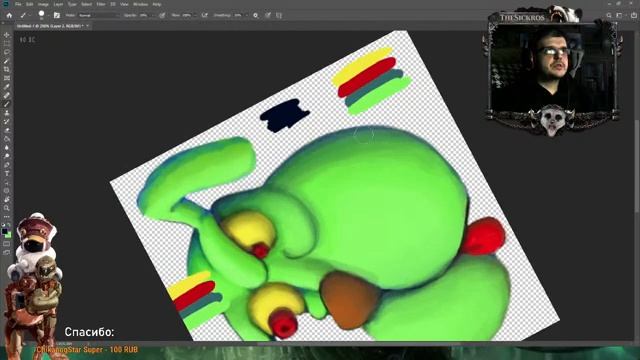Screen dimensions: 640x360
Task: Expand the Flow slider arrow
Action: point(195,15)
